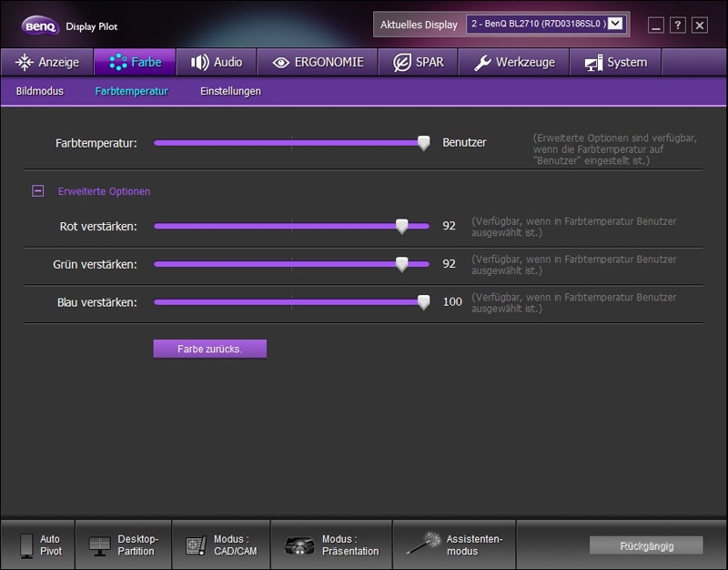The image size is (728, 570).
Task: Click the Display Pilot title text
Action: point(92,26)
